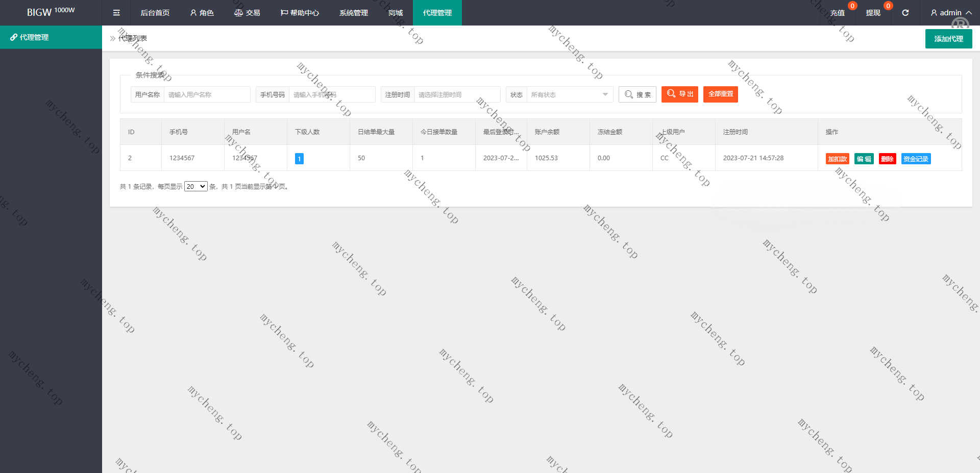Click 代理管理 link icon in sidebar
Image resolution: width=980 pixels, height=473 pixels.
point(14,37)
